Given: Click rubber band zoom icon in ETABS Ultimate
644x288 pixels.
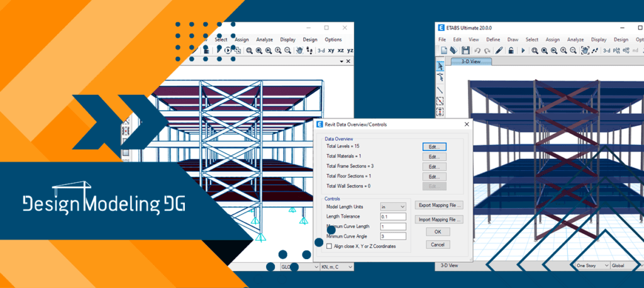Looking at the screenshot, I should pos(535,50).
